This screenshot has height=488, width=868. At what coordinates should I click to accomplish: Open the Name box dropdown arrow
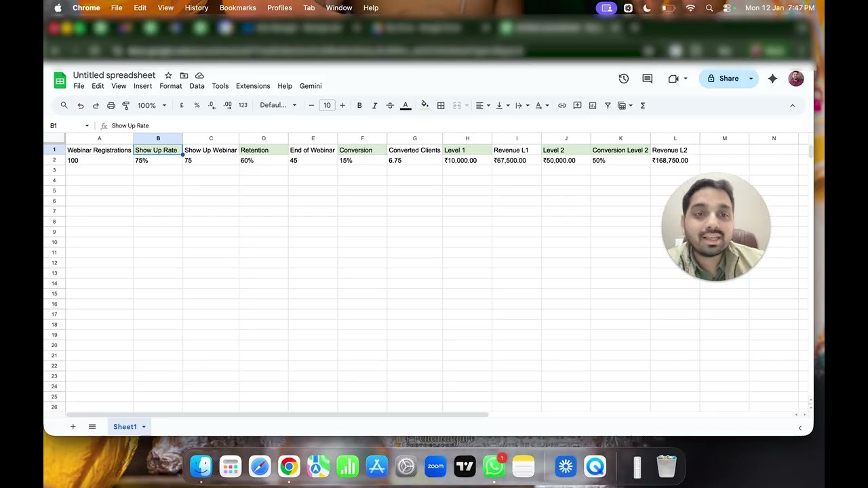(x=87, y=126)
